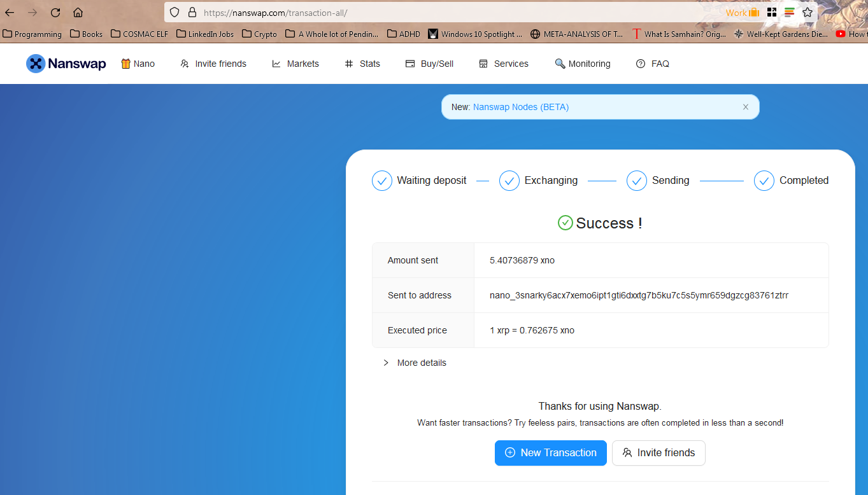Image resolution: width=868 pixels, height=495 pixels.
Task: Click the Completed step checkmark
Action: point(764,181)
